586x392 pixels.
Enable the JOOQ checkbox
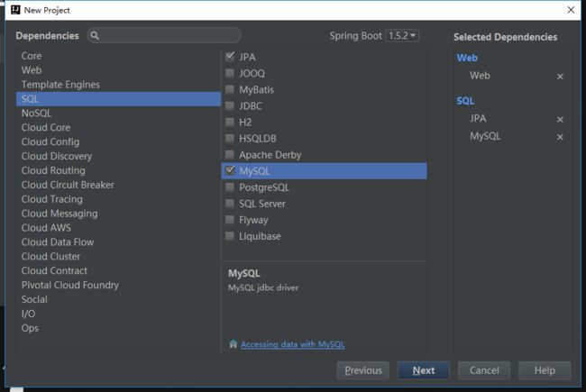230,73
